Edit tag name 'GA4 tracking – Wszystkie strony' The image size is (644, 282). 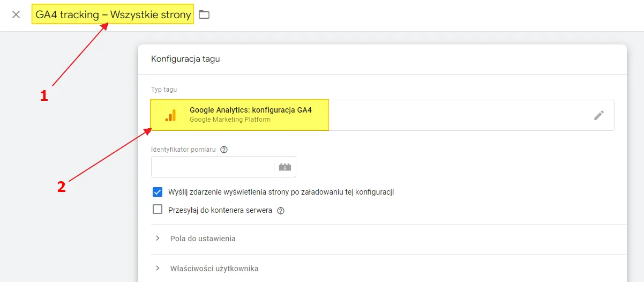coord(113,15)
